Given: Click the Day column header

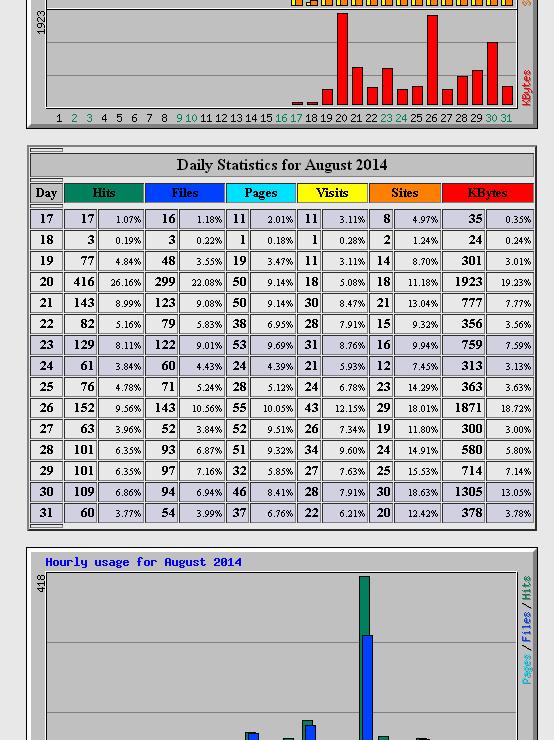Looking at the screenshot, I should click(46, 193).
